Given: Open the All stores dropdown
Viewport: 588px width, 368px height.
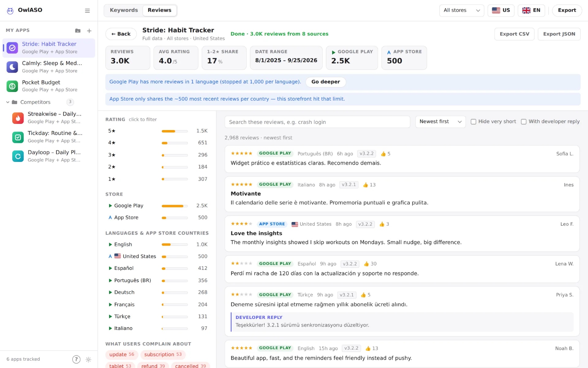Looking at the screenshot, I should click(462, 10).
